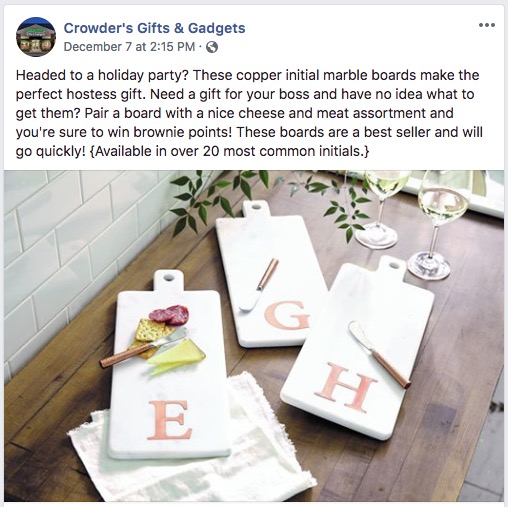This screenshot has height=507, width=508.
Task: Click the post text about holiday party
Action: click(x=249, y=113)
